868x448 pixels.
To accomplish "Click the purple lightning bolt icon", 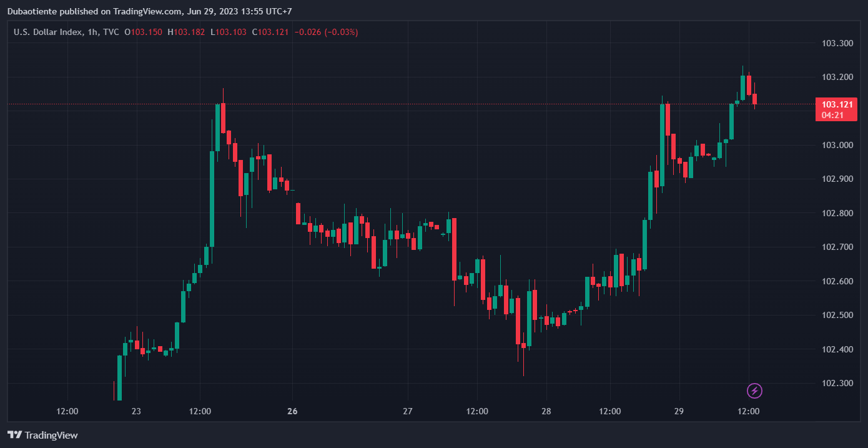I will pyautogui.click(x=754, y=391).
